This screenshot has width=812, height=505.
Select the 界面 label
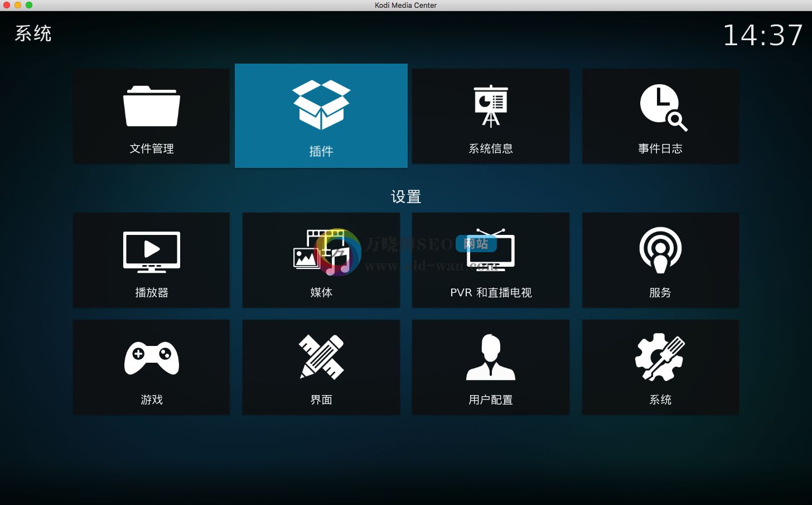coord(321,400)
